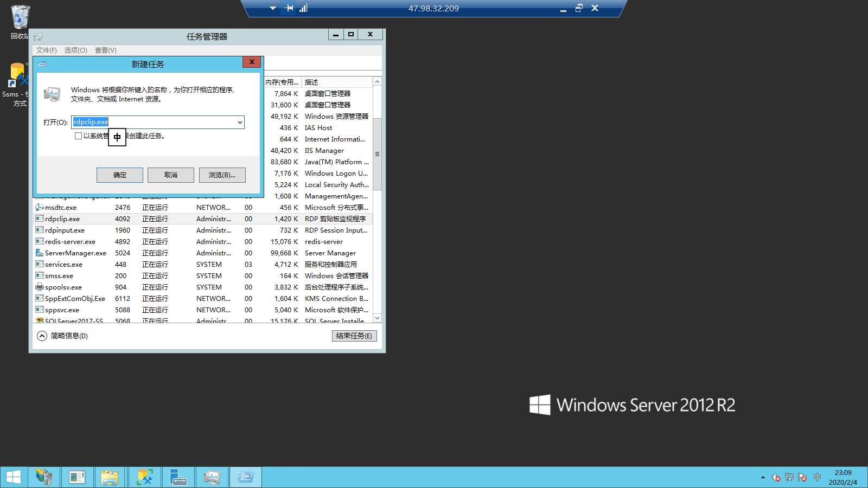Close the New Task dialog

pyautogui.click(x=252, y=62)
